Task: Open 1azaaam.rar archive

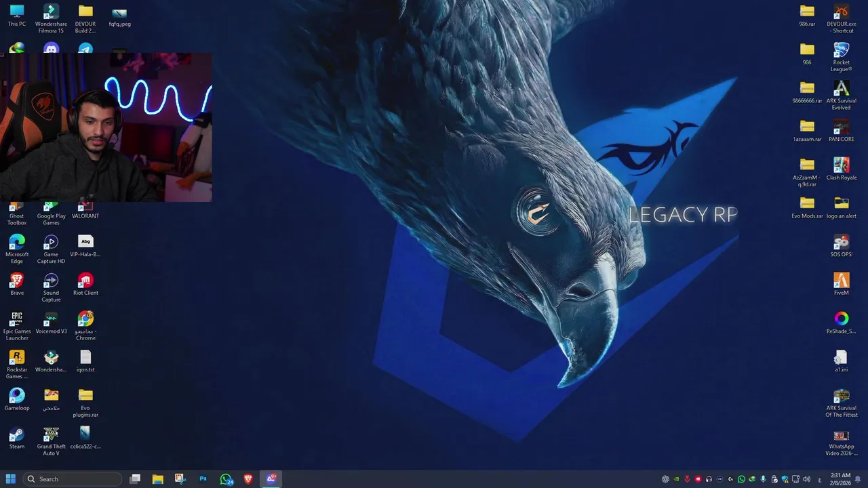Action: [807, 131]
